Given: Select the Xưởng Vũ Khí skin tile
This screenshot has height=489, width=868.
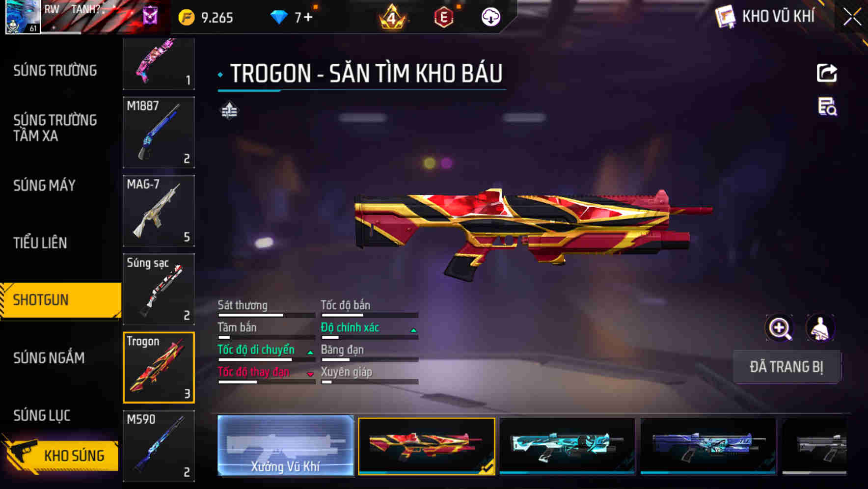Looking at the screenshot, I should [x=286, y=445].
